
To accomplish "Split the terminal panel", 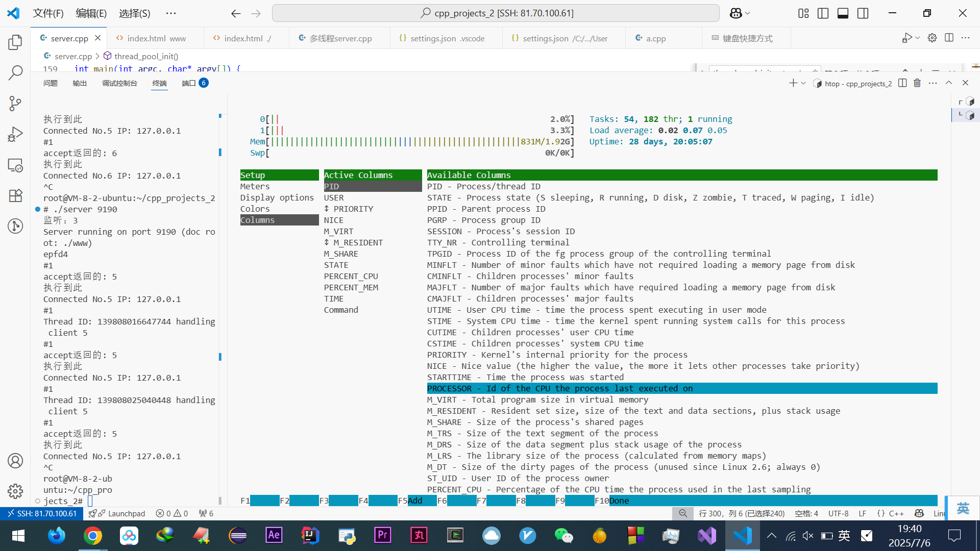I will tap(902, 83).
